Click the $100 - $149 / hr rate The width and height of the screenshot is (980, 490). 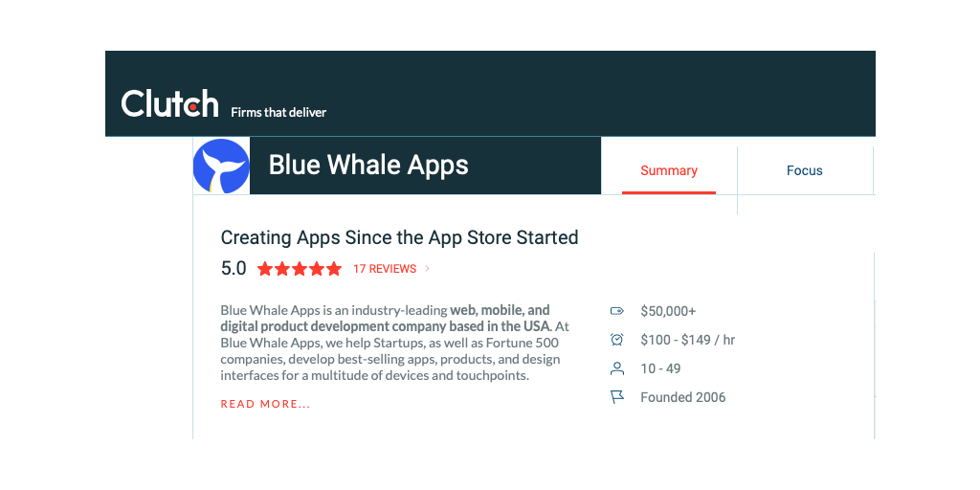tap(687, 340)
